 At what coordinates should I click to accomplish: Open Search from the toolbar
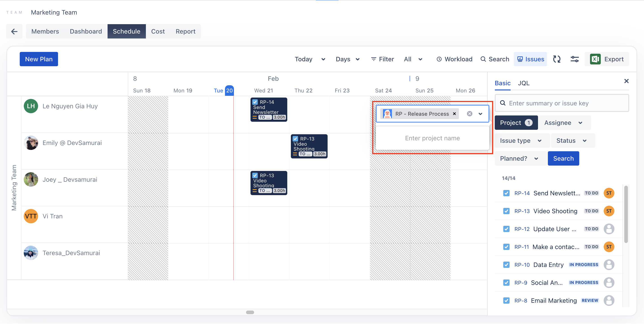click(495, 59)
